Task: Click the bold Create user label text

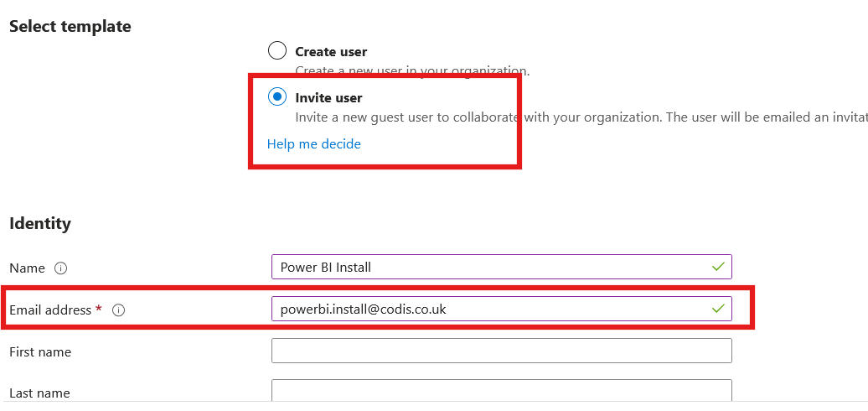Action: click(331, 52)
